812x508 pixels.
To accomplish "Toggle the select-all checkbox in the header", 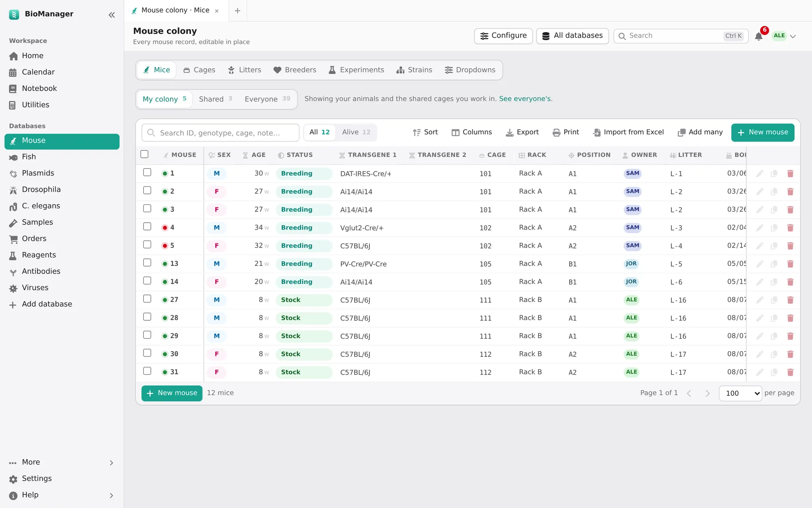I will 145,154.
